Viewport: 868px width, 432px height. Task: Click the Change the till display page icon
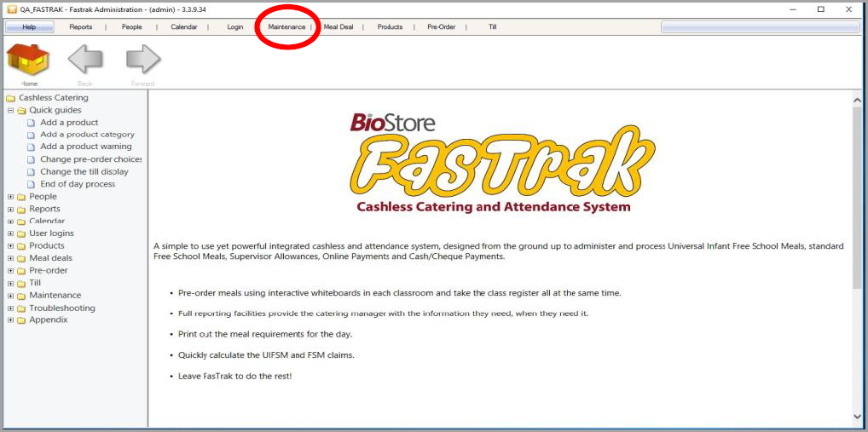31,172
